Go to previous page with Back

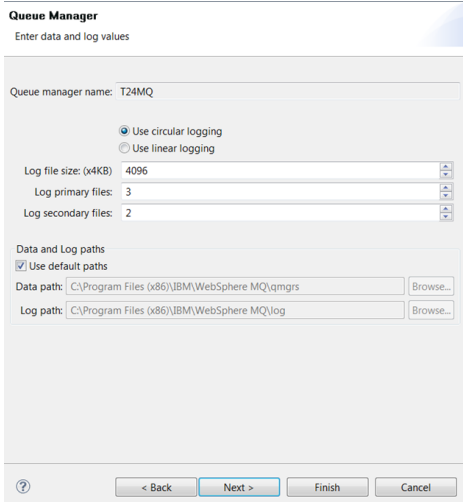point(156,487)
